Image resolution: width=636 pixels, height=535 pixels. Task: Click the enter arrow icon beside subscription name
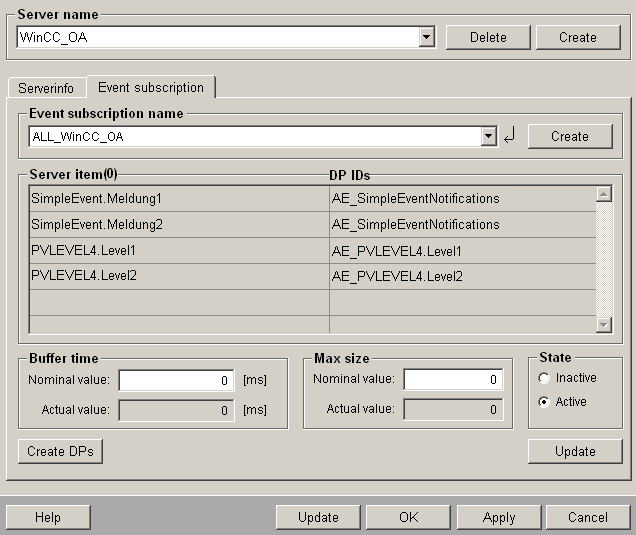[509, 137]
